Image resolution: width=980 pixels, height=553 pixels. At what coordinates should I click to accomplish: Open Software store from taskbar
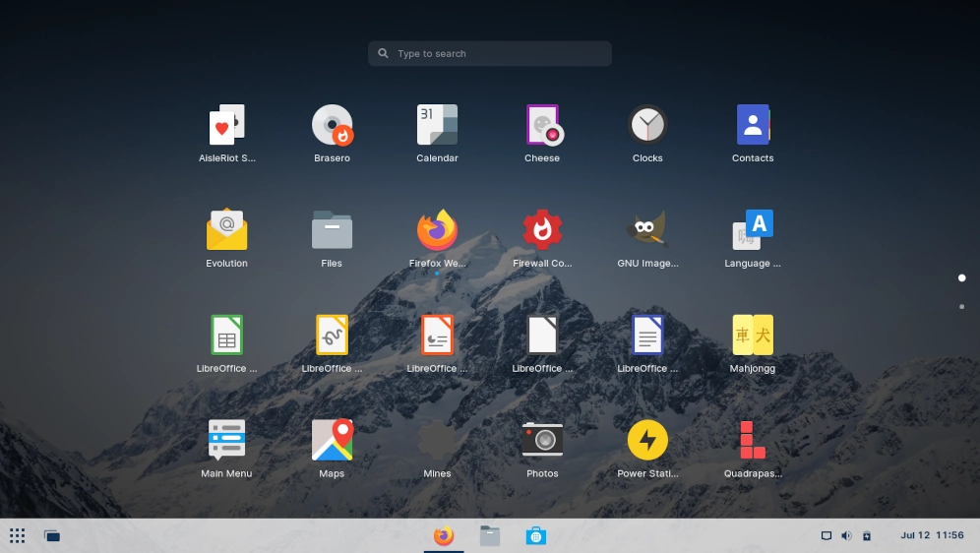click(x=535, y=535)
